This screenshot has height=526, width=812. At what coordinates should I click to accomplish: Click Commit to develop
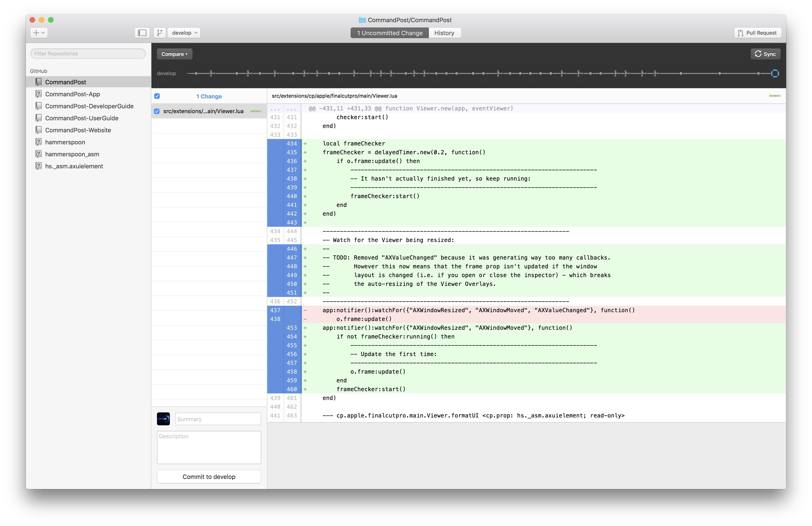(x=209, y=477)
